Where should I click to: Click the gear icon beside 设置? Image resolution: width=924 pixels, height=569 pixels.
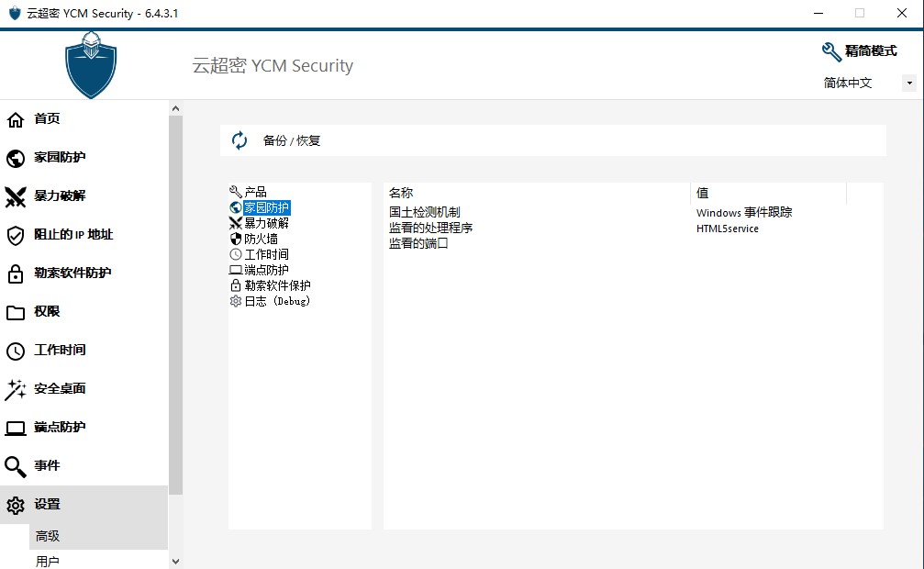[16, 506]
